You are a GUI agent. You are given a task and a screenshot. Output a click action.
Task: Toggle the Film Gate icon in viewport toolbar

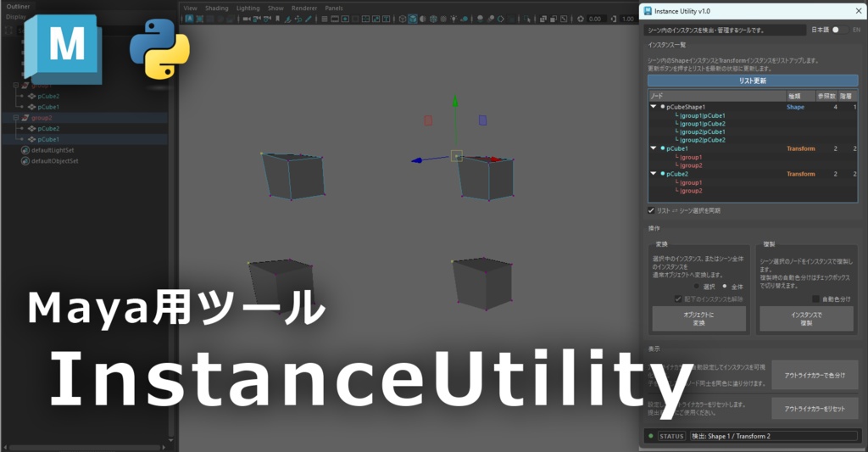click(334, 19)
